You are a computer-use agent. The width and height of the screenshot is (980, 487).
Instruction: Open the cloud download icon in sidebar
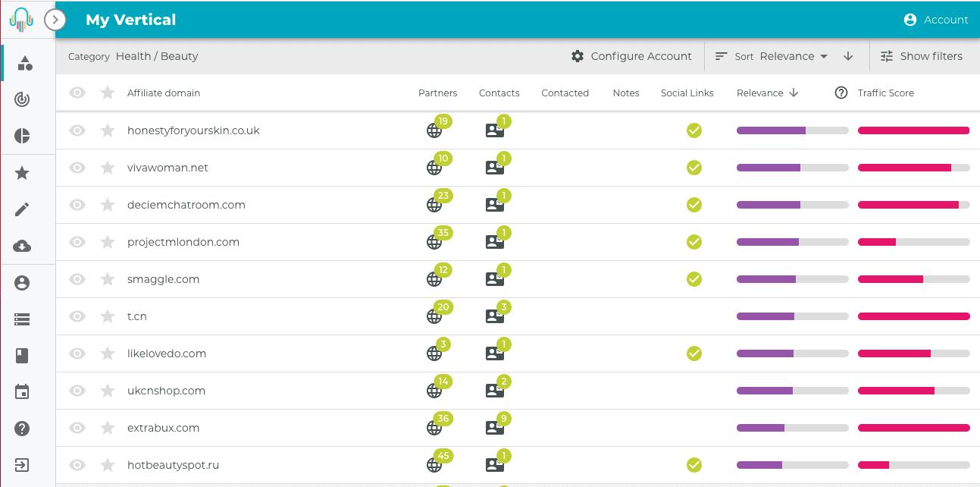(x=23, y=246)
